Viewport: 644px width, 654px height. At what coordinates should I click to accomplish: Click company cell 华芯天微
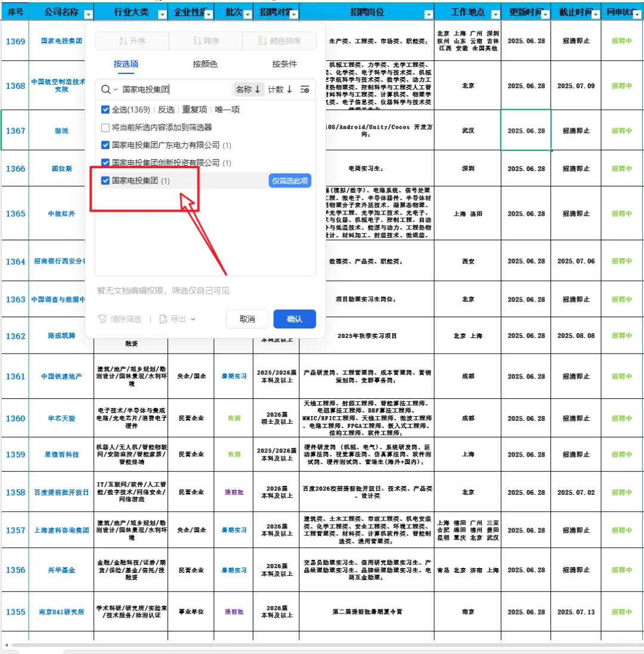[61, 419]
